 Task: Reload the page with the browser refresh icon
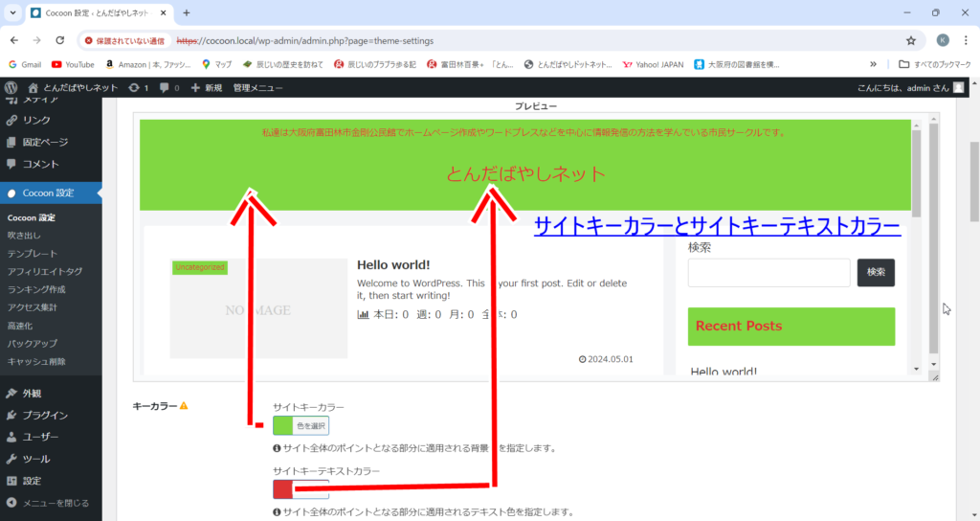click(x=60, y=40)
